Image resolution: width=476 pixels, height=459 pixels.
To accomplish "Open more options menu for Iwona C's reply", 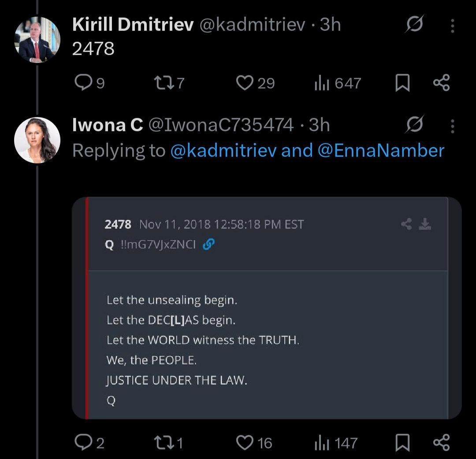I will point(452,126).
